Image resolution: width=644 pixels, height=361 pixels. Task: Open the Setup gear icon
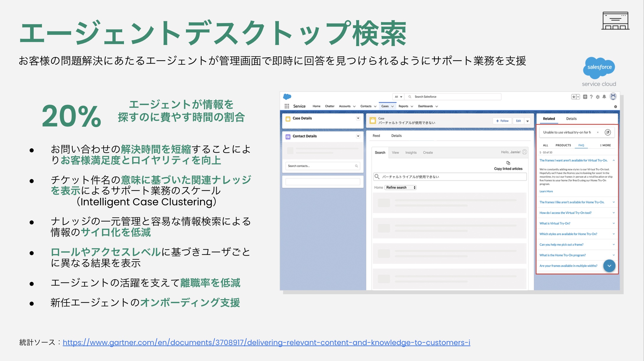point(598,97)
